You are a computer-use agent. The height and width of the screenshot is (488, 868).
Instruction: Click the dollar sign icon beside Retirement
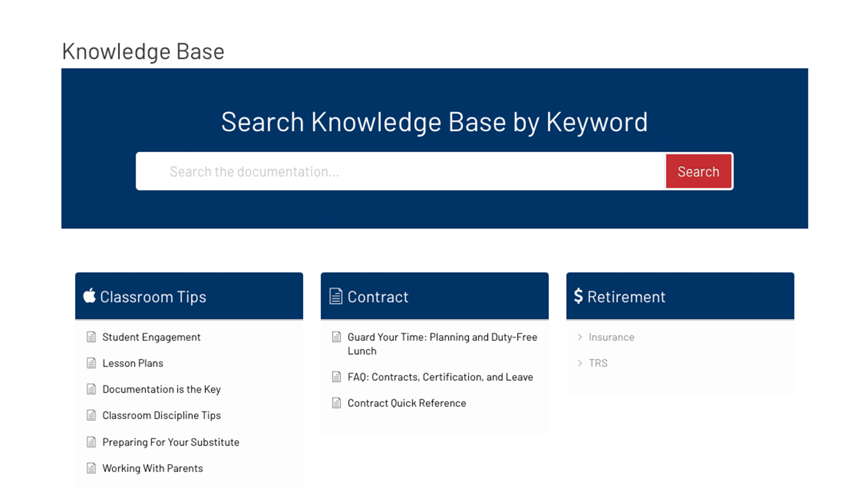[578, 296]
